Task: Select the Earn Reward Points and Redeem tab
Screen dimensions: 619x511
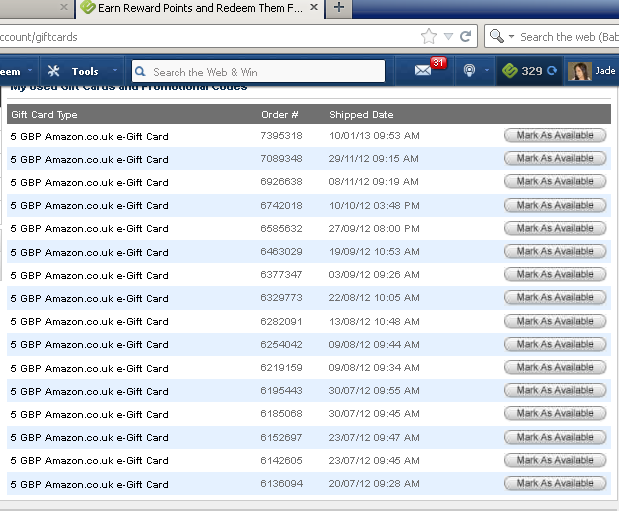Action: coord(199,8)
